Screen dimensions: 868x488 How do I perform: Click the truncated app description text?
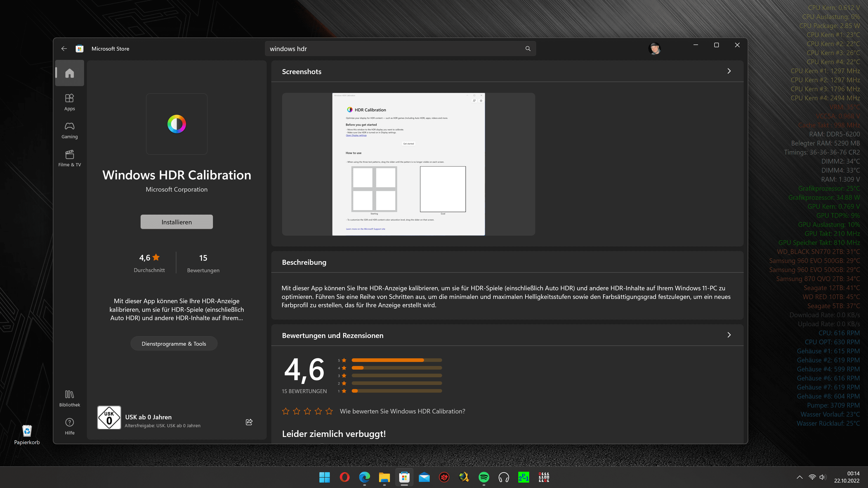[x=177, y=310]
